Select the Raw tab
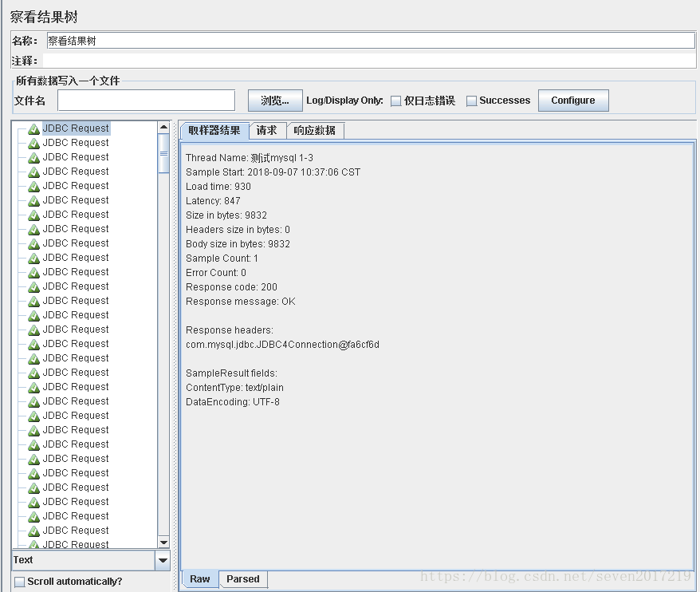Screen dimensions: 700x592 200,579
